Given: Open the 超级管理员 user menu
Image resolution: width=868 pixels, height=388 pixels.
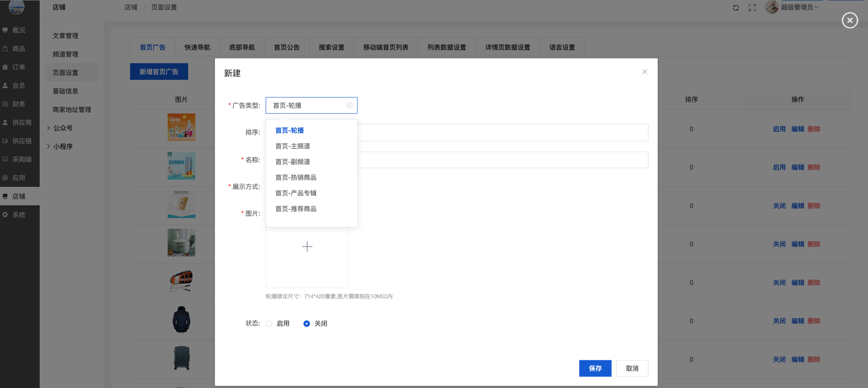Looking at the screenshot, I should coord(799,7).
